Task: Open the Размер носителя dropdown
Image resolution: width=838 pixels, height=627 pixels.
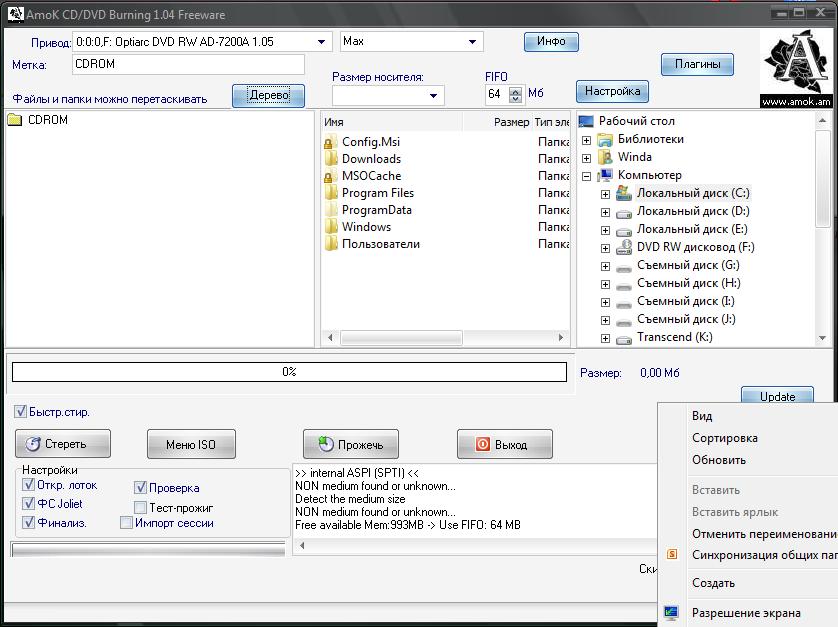Action: pyautogui.click(x=433, y=96)
